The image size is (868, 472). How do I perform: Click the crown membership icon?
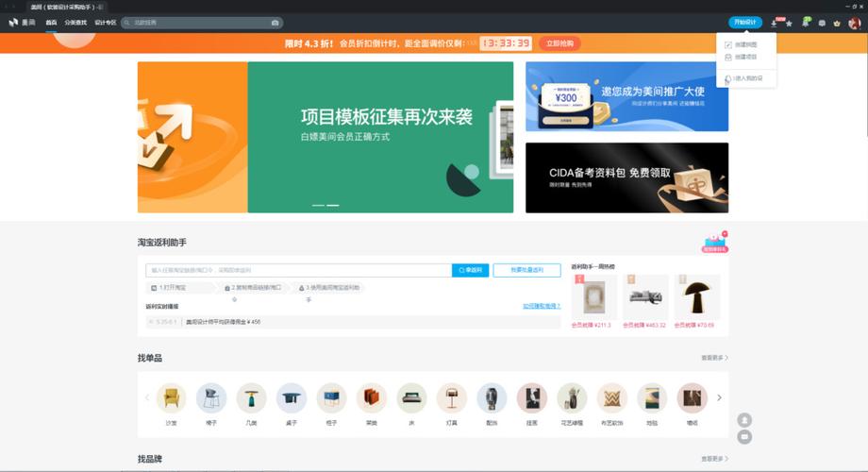click(x=837, y=24)
